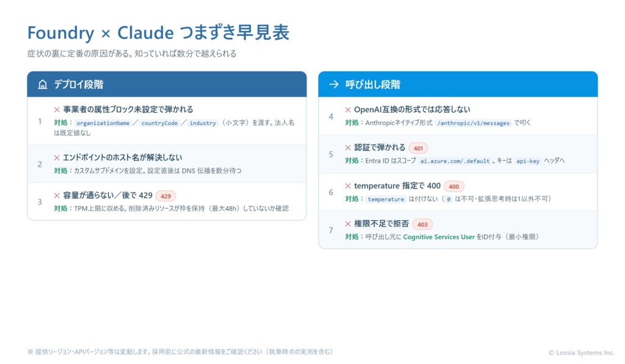Click heading OpenAI互換の形式では応答しない
Screen dimensions: 625x364
point(412,110)
